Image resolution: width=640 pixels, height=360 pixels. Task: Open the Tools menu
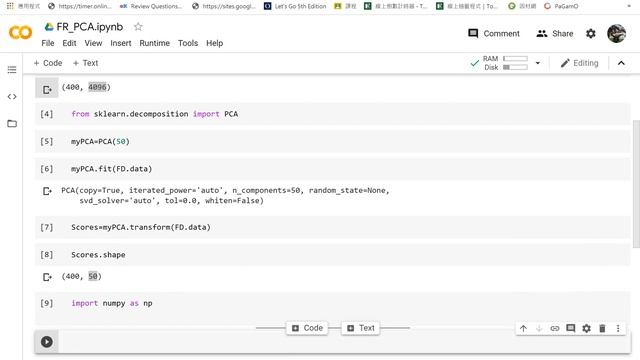point(188,43)
